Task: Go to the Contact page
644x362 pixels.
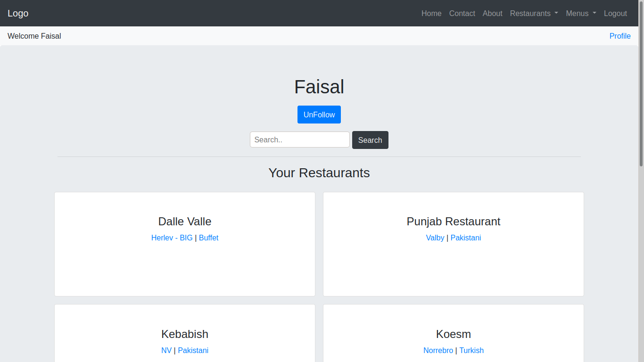Action: pyautogui.click(x=462, y=13)
